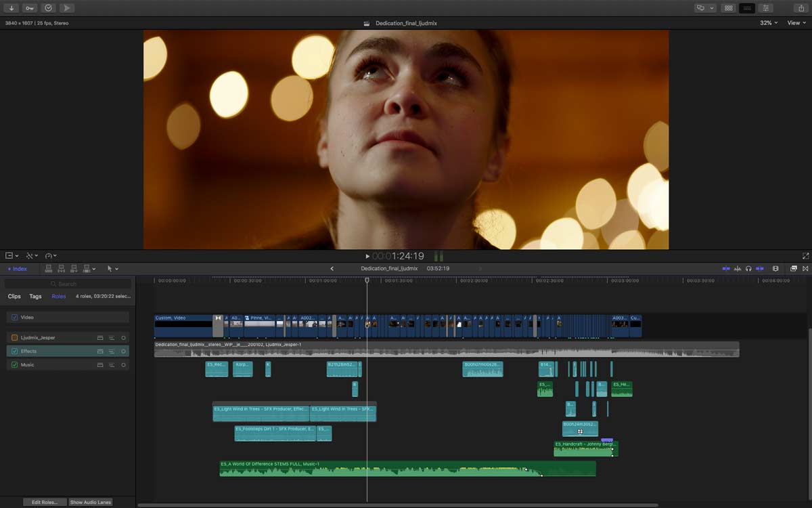812x508 pixels.
Task: Click the Show Audio Lanes button
Action: click(x=91, y=502)
